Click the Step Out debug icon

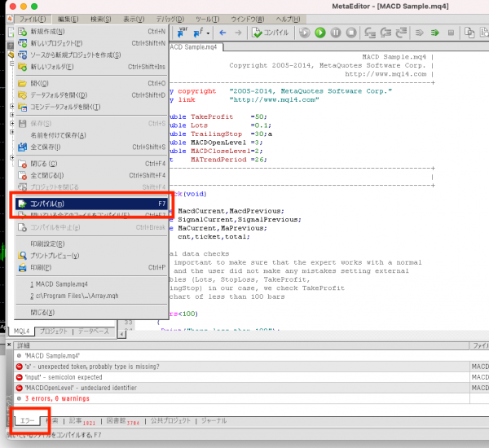coord(401,33)
